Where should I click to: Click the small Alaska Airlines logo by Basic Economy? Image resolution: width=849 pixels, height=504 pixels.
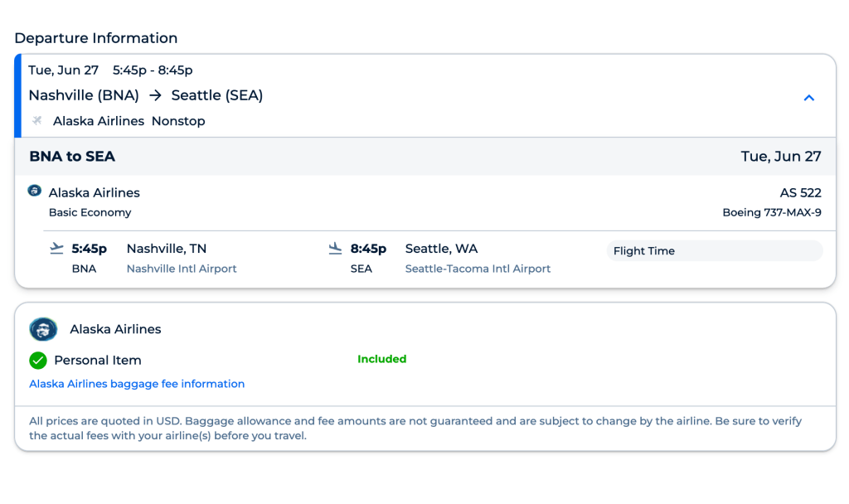pos(35,191)
